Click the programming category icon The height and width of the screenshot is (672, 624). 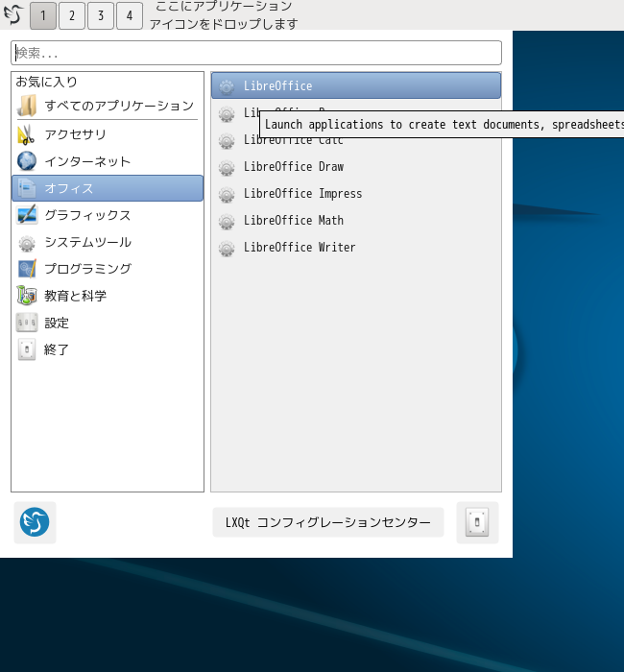[x=27, y=269]
